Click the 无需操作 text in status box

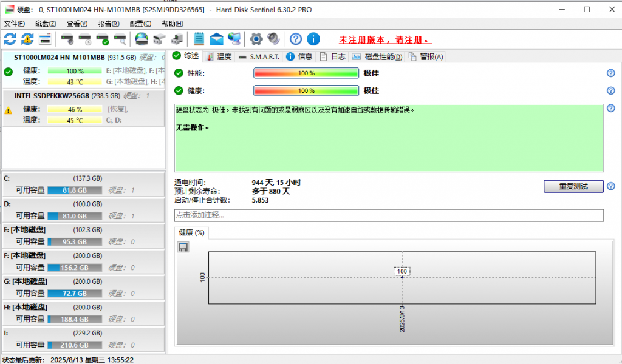(x=192, y=127)
